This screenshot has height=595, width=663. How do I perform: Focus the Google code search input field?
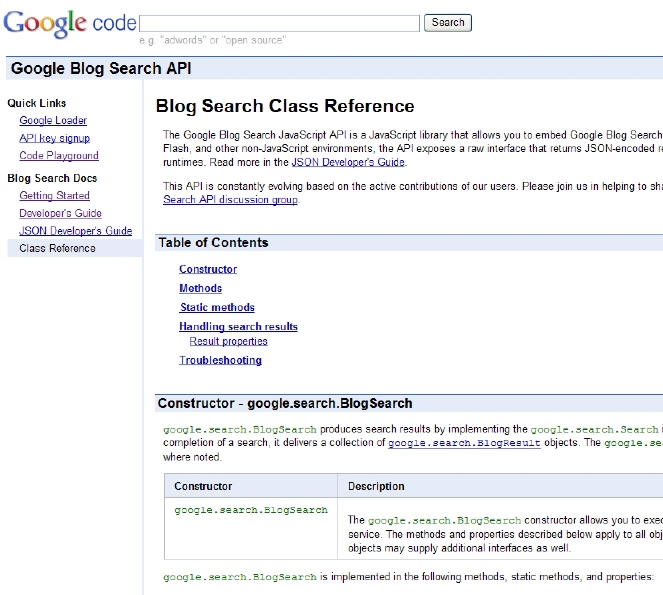[279, 23]
